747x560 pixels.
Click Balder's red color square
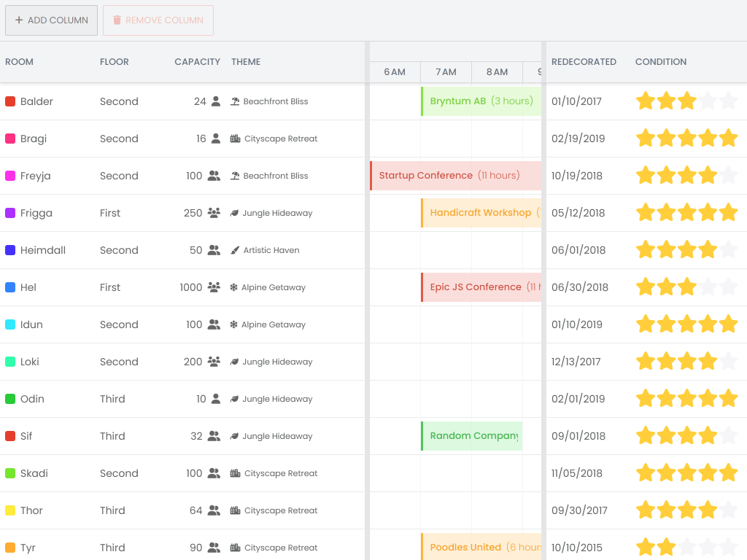pos(10,101)
